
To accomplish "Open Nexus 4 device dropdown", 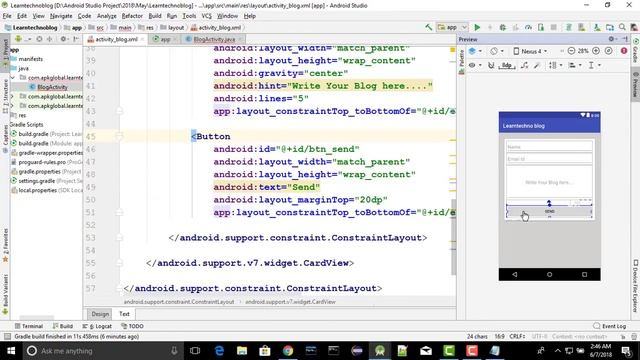I will pos(530,51).
